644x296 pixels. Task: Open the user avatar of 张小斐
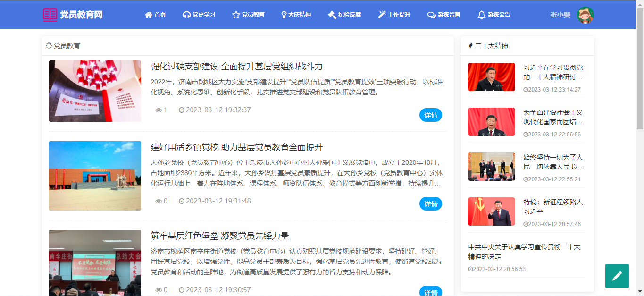[585, 15]
